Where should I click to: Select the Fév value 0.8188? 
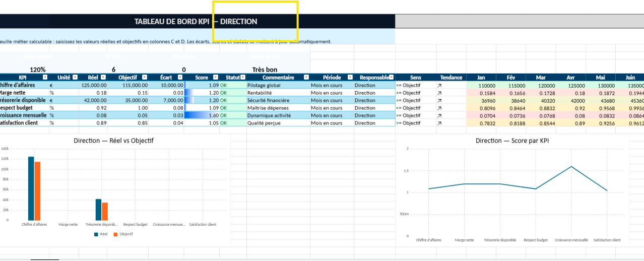511,123
